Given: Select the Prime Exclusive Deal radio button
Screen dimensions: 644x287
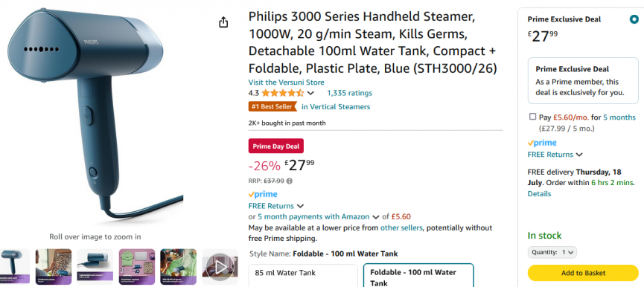Looking at the screenshot, I should (634, 19).
